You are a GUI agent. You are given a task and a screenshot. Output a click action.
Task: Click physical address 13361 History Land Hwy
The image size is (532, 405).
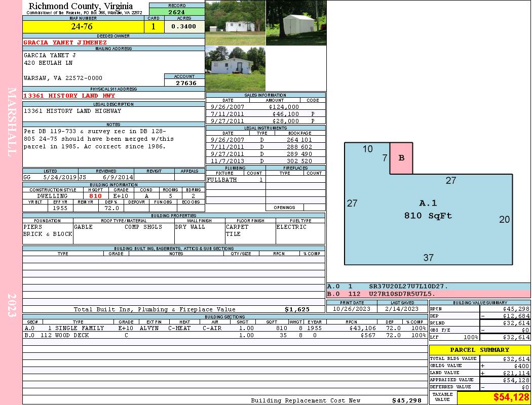pos(69,96)
